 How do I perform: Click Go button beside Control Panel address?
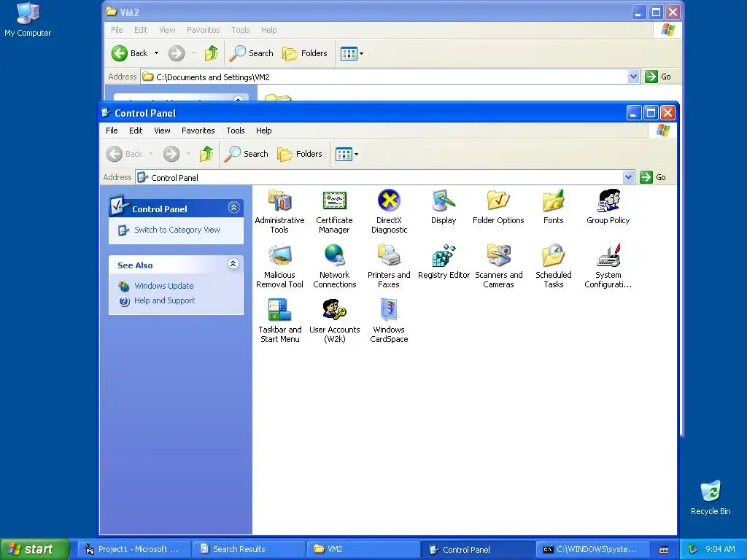point(653,177)
